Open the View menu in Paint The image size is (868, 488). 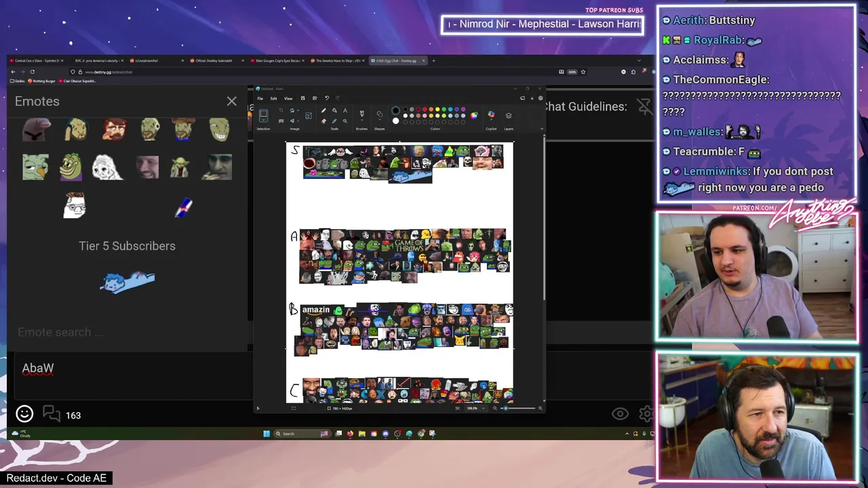[288, 98]
